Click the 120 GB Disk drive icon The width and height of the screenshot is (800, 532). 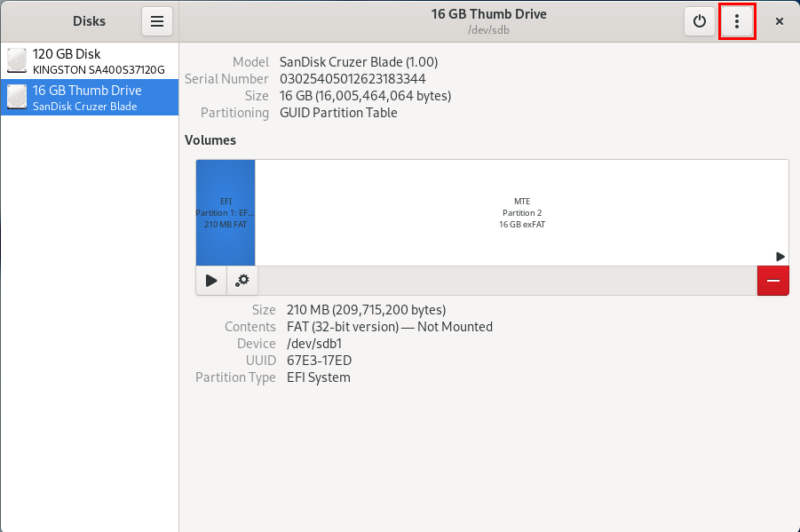pos(17,61)
